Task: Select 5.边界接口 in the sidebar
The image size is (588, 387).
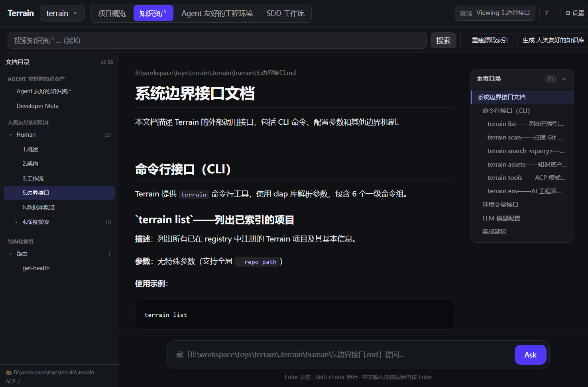Action: [59, 193]
